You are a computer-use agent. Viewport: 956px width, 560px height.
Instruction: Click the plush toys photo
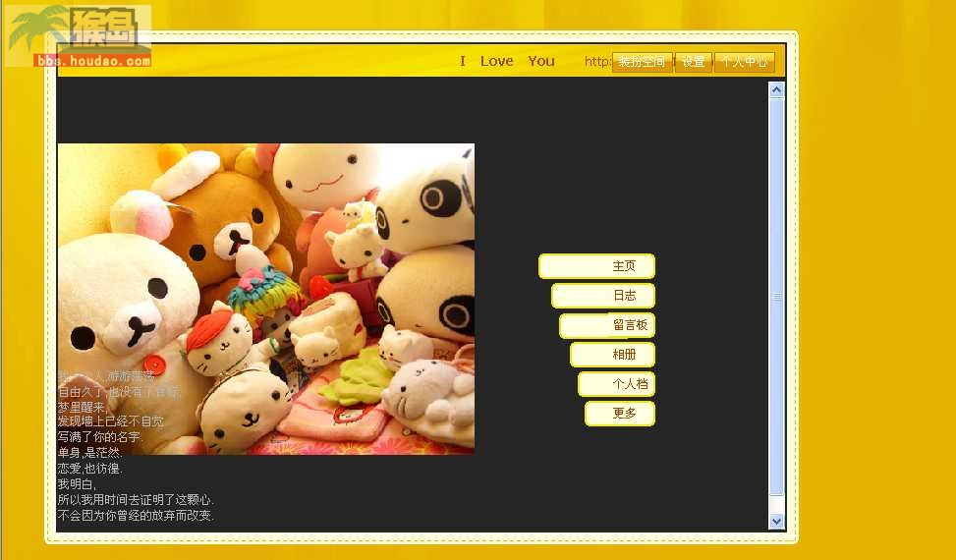point(266,299)
